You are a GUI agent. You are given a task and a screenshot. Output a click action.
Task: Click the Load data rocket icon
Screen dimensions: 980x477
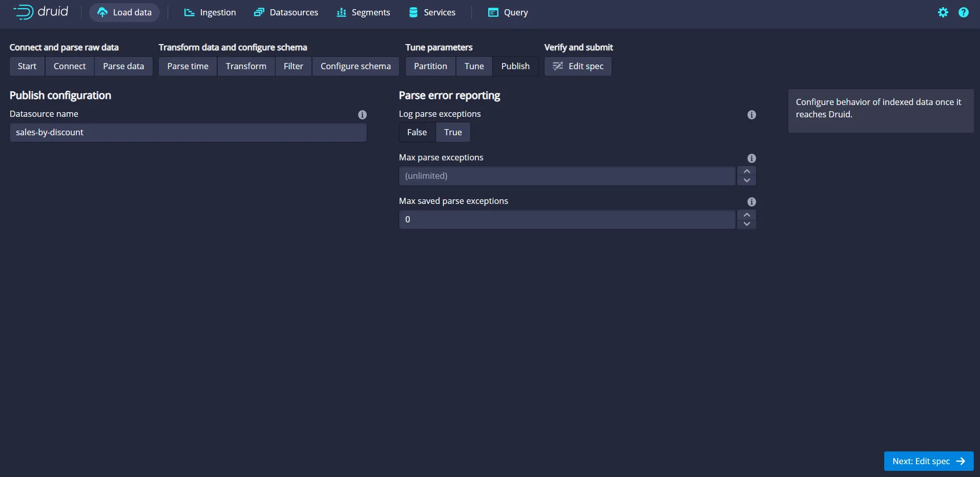[102, 12]
